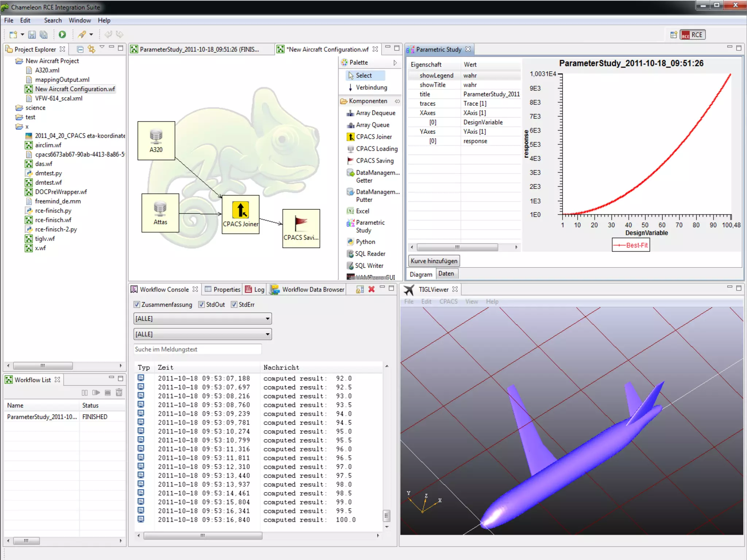This screenshot has width=747, height=560.
Task: Select the showLegend property row
Action: click(464, 75)
